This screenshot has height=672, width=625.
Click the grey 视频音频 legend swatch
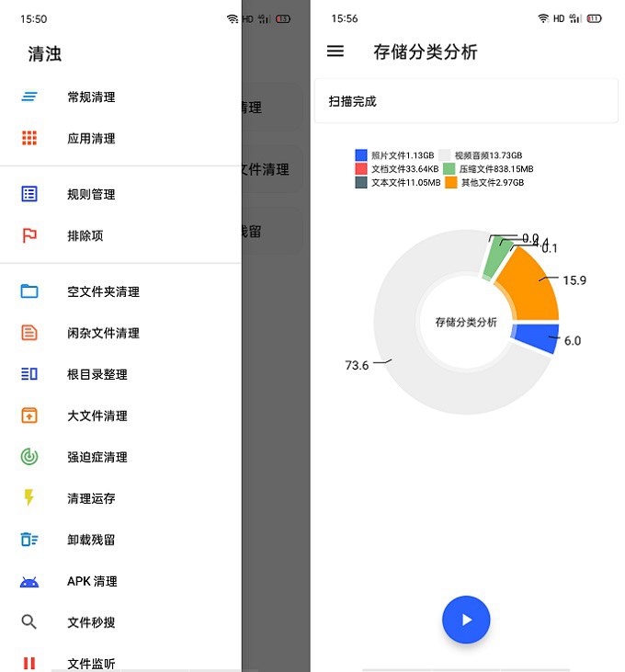pyautogui.click(x=445, y=154)
